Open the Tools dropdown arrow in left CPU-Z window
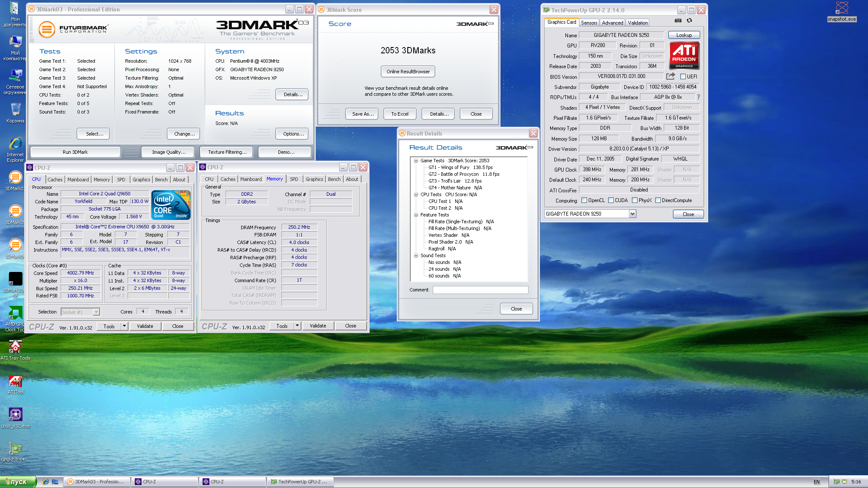This screenshot has height=488, width=868. [x=124, y=326]
